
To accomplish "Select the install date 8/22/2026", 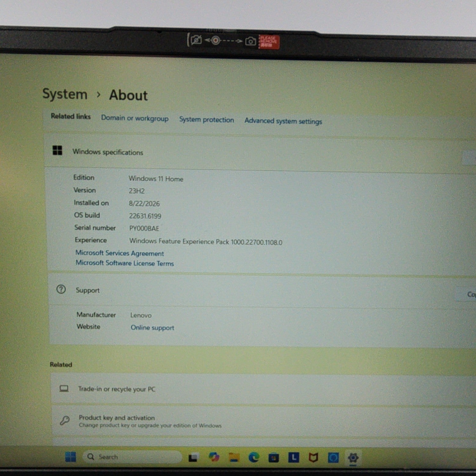I will [x=144, y=203].
